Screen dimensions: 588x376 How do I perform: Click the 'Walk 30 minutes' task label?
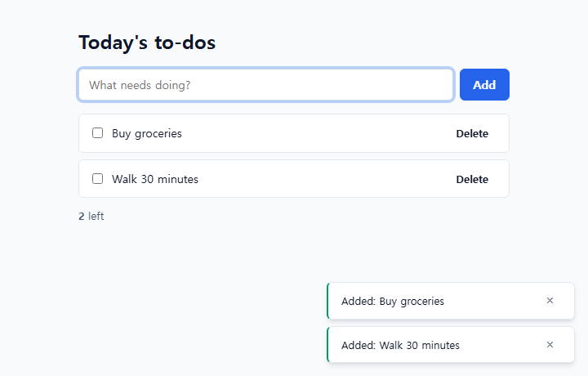click(155, 179)
